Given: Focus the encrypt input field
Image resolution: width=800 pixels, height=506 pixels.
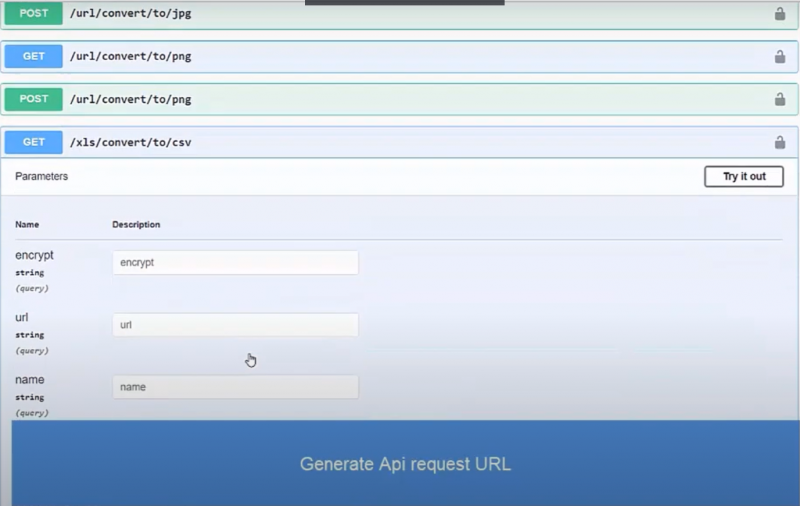Looking at the screenshot, I should (235, 263).
